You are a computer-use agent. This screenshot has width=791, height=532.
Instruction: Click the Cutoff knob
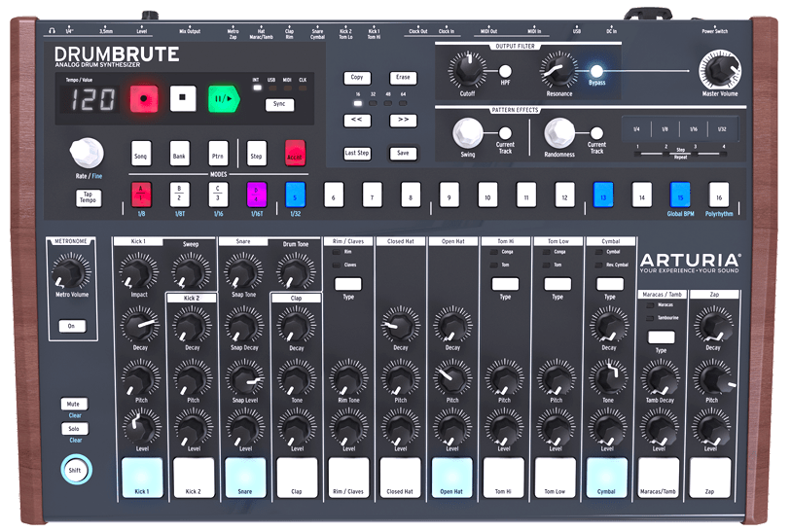coord(468,70)
